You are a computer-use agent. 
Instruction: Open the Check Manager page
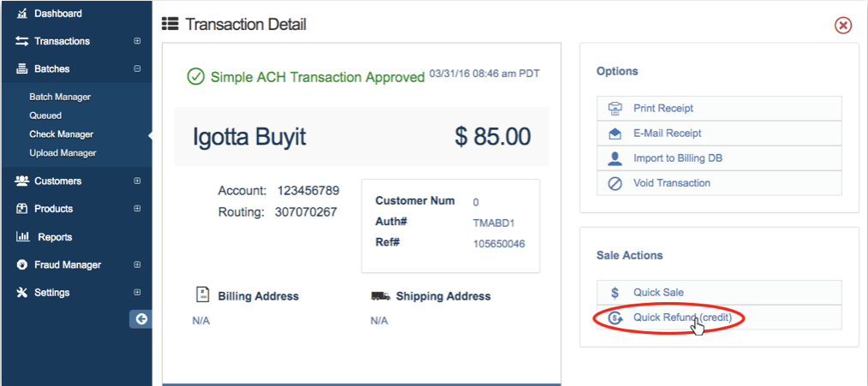(61, 134)
